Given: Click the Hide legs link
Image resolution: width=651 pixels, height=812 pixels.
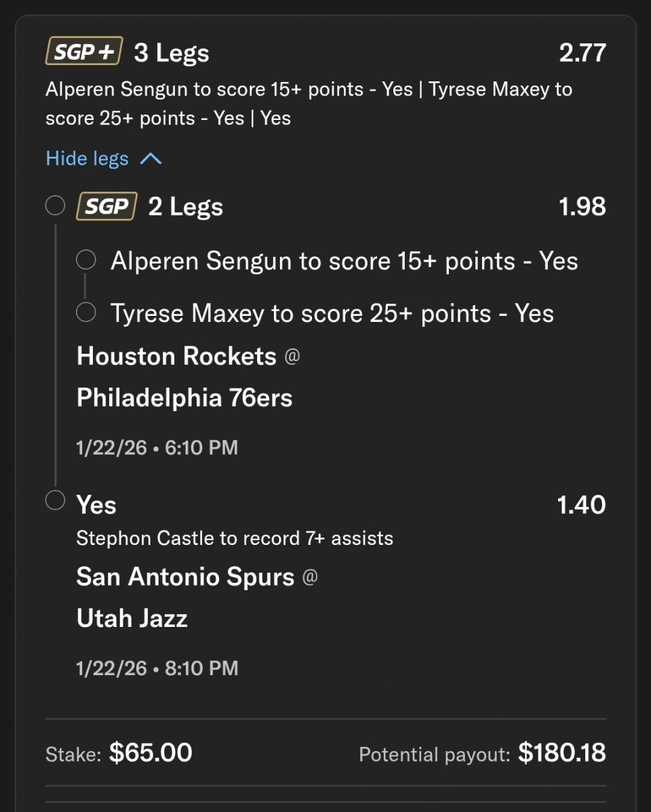Looking at the screenshot, I should (x=87, y=159).
